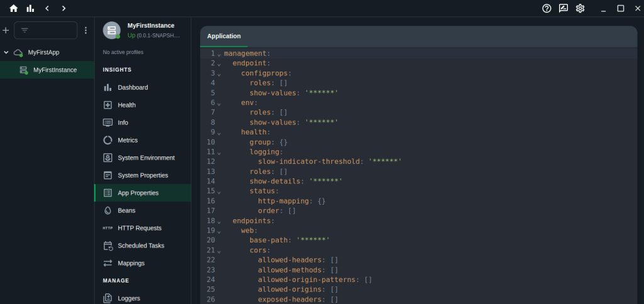
Task: Select MyFirstInstance in the tree
Action: (x=55, y=70)
